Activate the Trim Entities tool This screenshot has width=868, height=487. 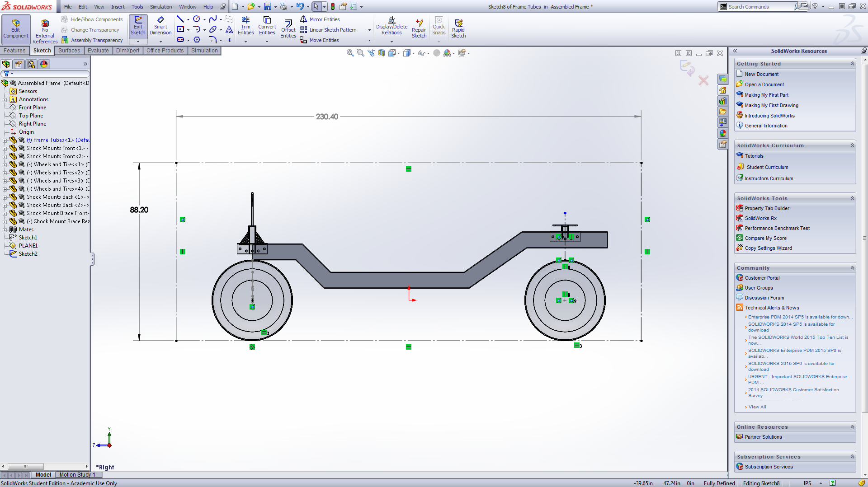(245, 26)
